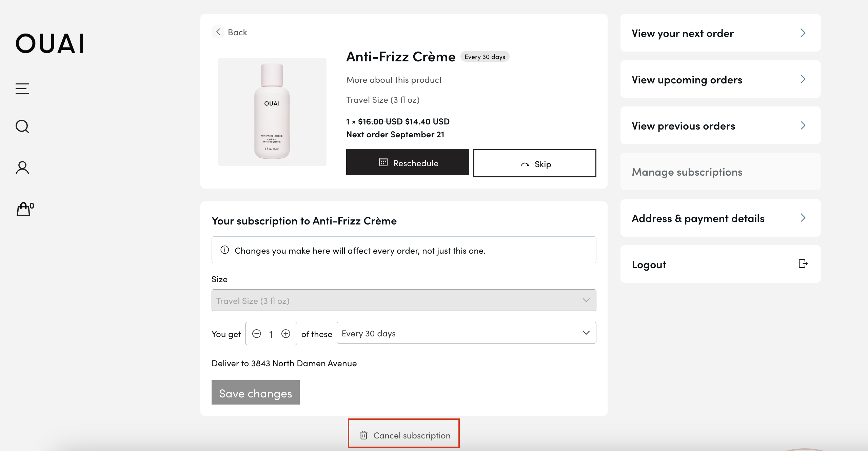Open More about this product link

pyautogui.click(x=394, y=80)
